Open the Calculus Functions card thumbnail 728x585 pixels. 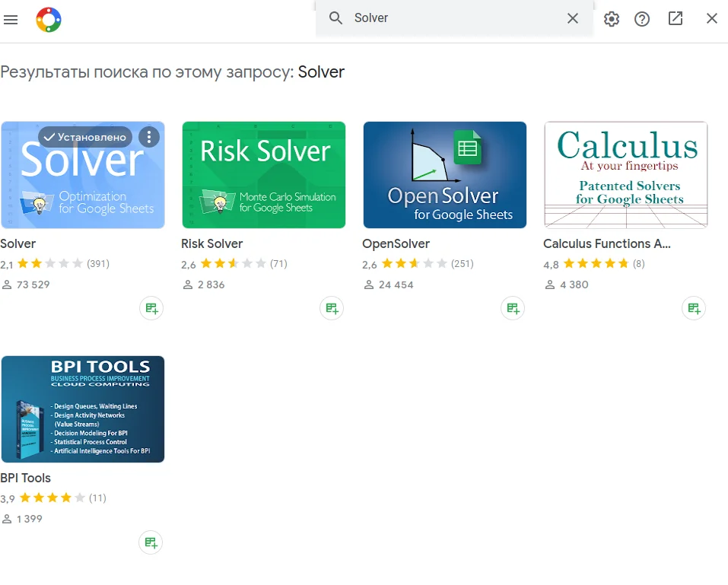pyautogui.click(x=626, y=175)
